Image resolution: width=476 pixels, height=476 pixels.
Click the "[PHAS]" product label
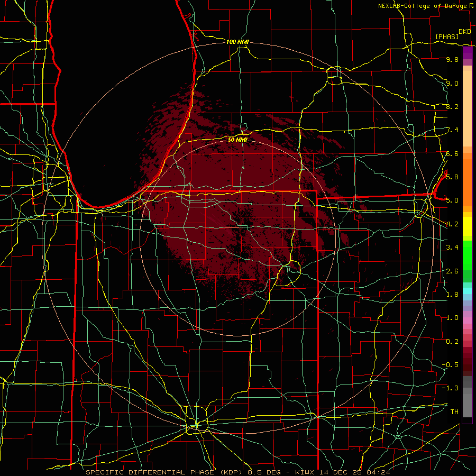coord(447,36)
